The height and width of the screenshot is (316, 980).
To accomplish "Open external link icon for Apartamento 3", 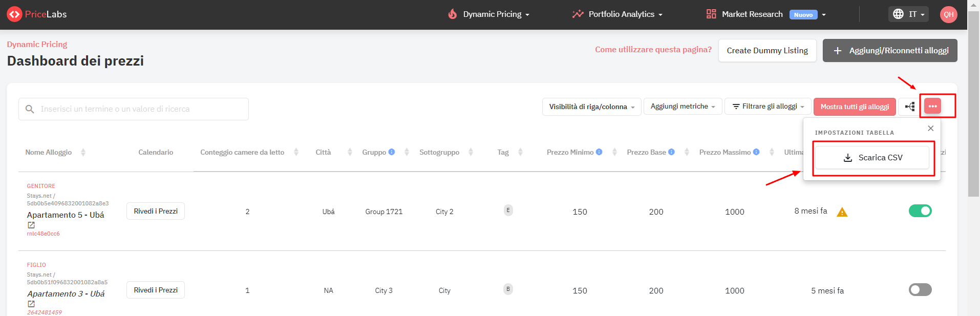I will [x=31, y=304].
